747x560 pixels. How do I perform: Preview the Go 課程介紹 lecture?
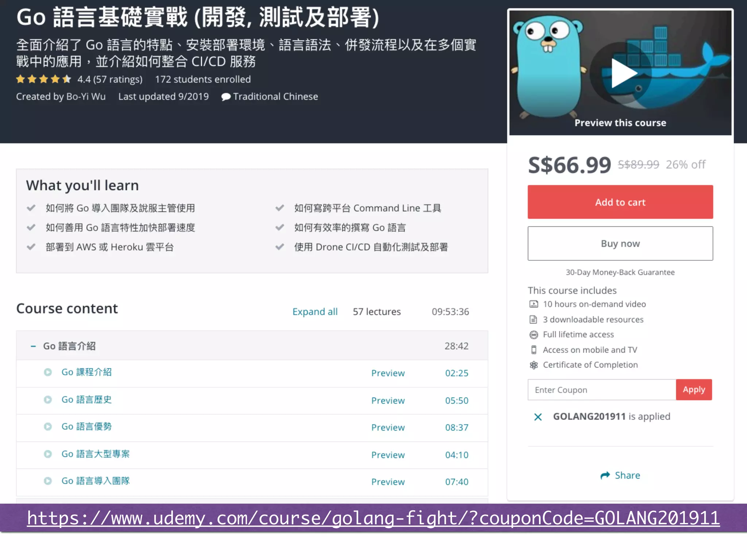point(388,373)
